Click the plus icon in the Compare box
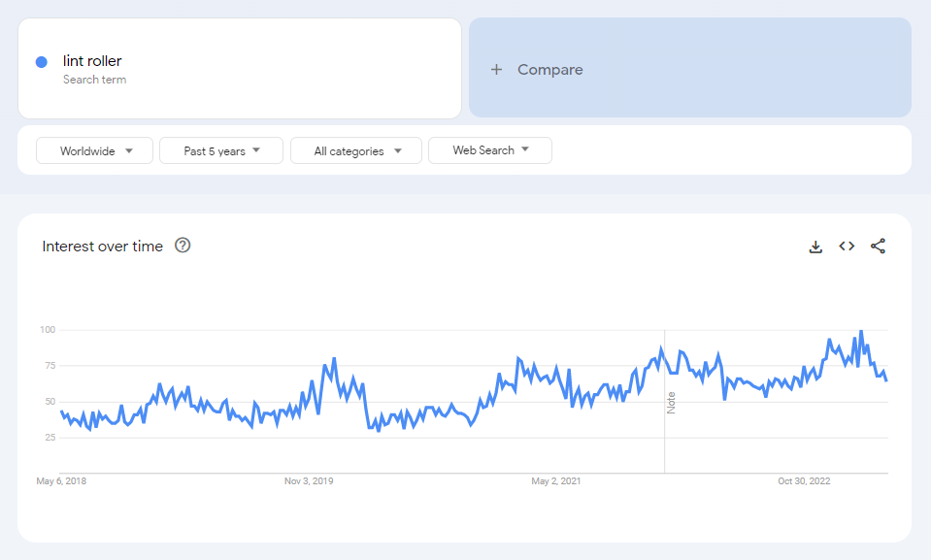 point(496,69)
